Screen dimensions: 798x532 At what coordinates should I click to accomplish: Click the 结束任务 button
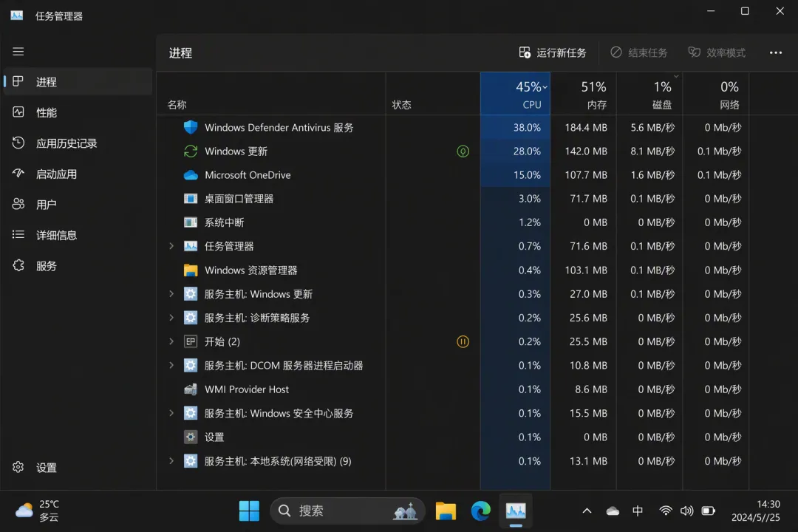638,52
